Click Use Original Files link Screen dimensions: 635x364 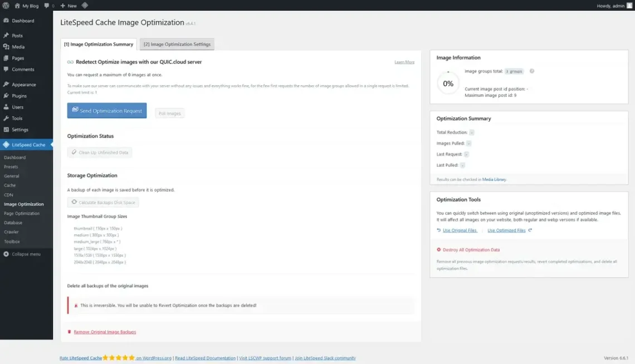coord(460,230)
